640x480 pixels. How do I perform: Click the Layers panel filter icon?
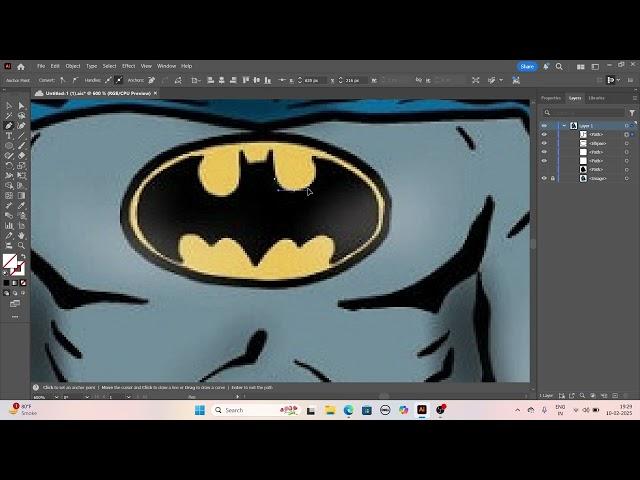[x=632, y=113]
